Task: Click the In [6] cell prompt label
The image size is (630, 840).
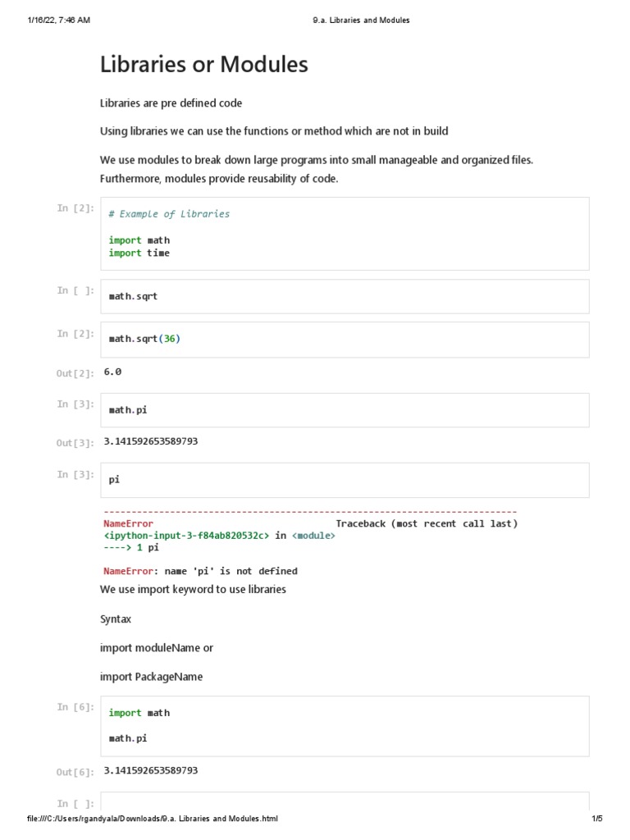Action: pyautogui.click(x=75, y=707)
